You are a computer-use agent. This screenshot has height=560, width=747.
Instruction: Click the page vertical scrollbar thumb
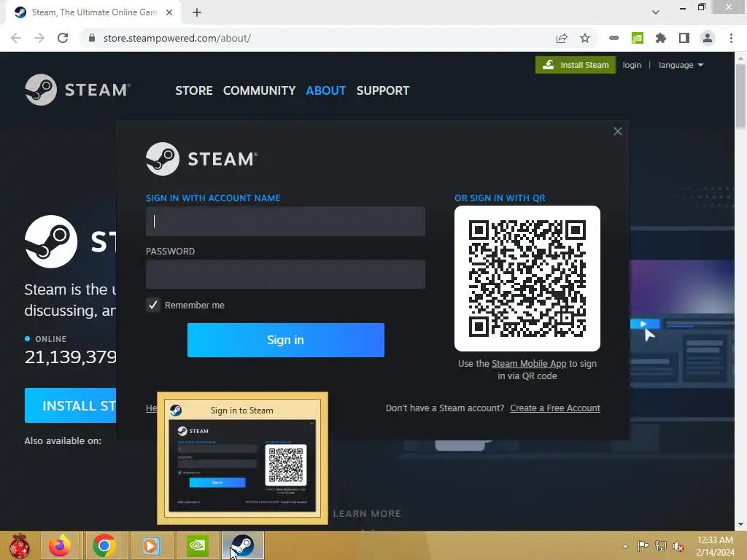[x=740, y=96]
